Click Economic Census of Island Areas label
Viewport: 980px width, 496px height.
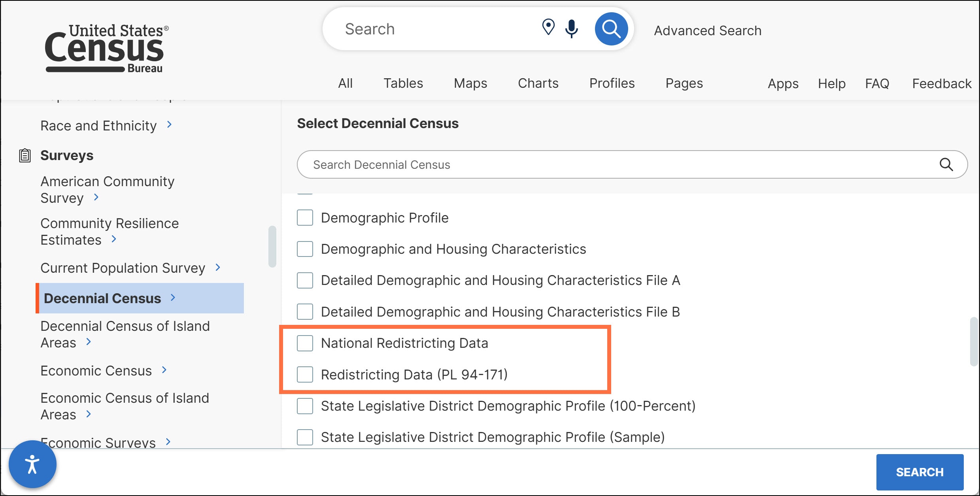point(125,406)
